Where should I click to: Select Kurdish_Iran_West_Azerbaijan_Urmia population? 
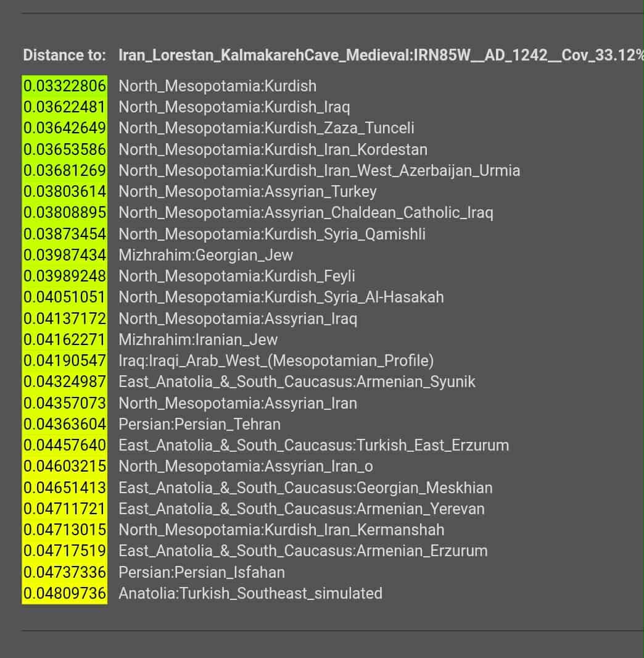[320, 170]
